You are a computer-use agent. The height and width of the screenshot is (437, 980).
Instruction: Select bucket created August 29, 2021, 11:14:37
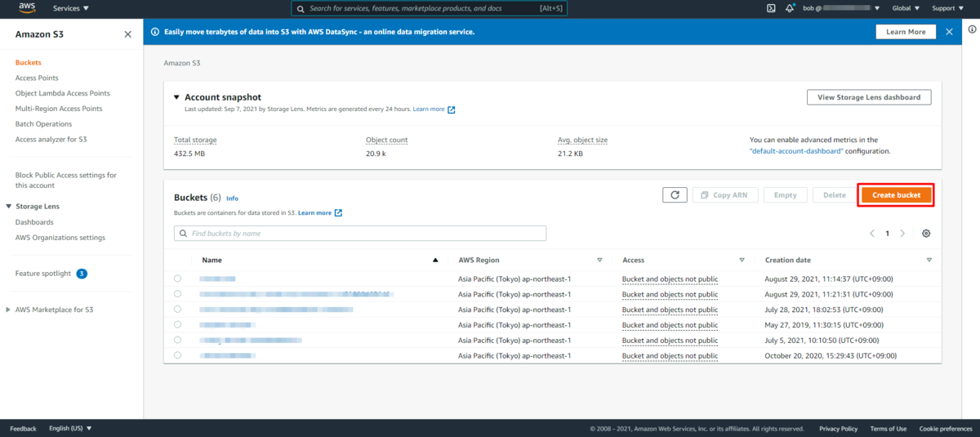coord(178,279)
